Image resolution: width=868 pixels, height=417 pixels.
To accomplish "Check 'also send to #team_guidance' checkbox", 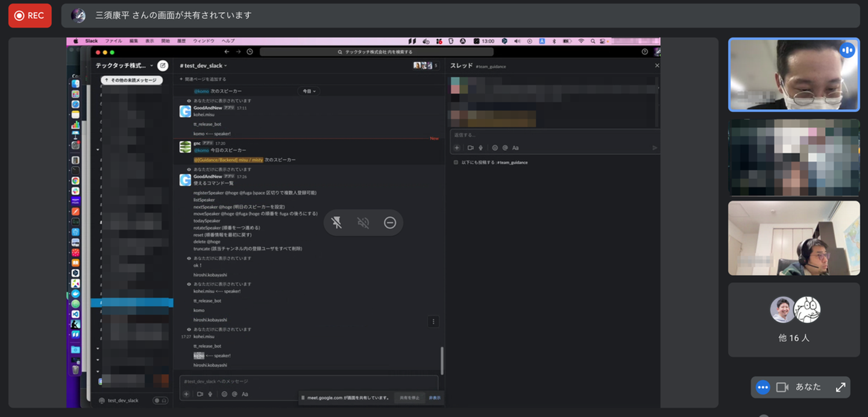I will point(456,162).
